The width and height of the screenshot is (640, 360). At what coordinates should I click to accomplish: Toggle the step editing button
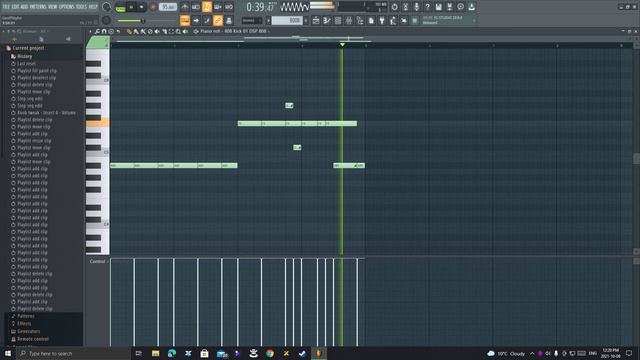pos(207,20)
